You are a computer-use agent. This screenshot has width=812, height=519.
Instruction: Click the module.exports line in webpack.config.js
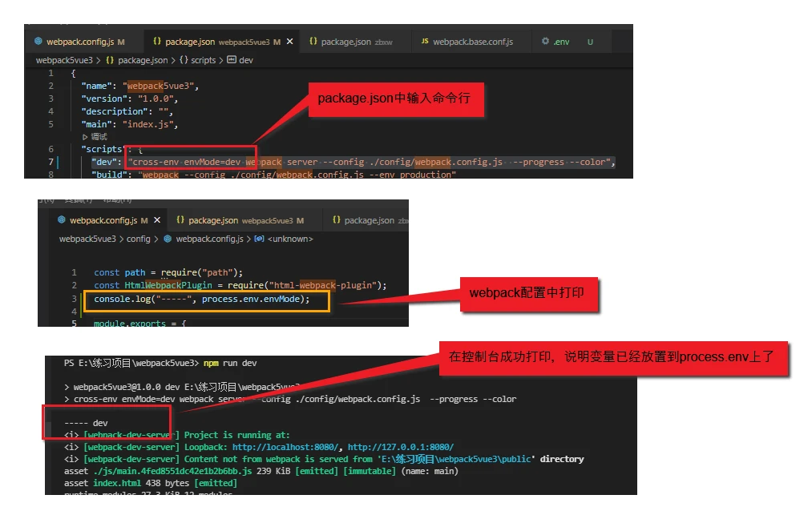[139, 323]
